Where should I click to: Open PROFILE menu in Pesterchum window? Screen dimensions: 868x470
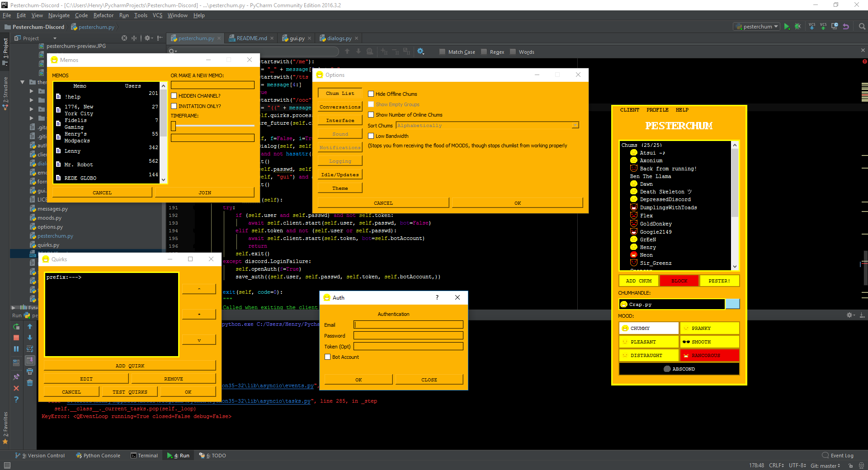[x=657, y=110]
